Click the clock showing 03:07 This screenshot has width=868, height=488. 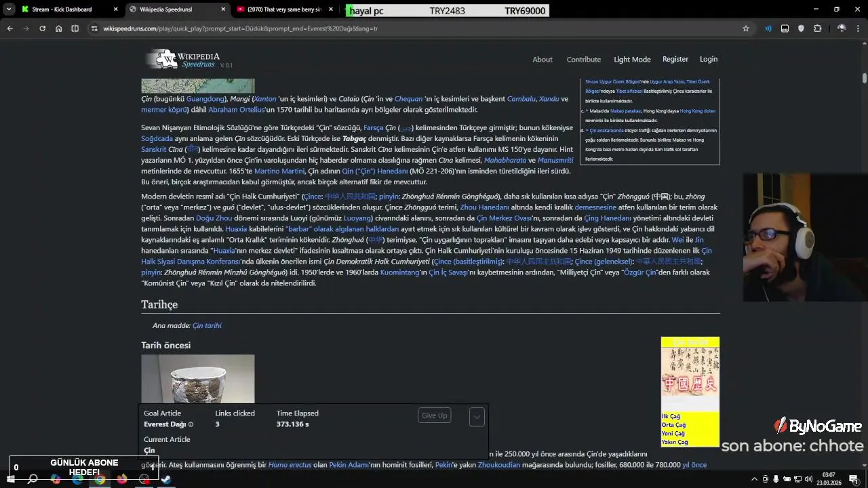[x=829, y=475]
